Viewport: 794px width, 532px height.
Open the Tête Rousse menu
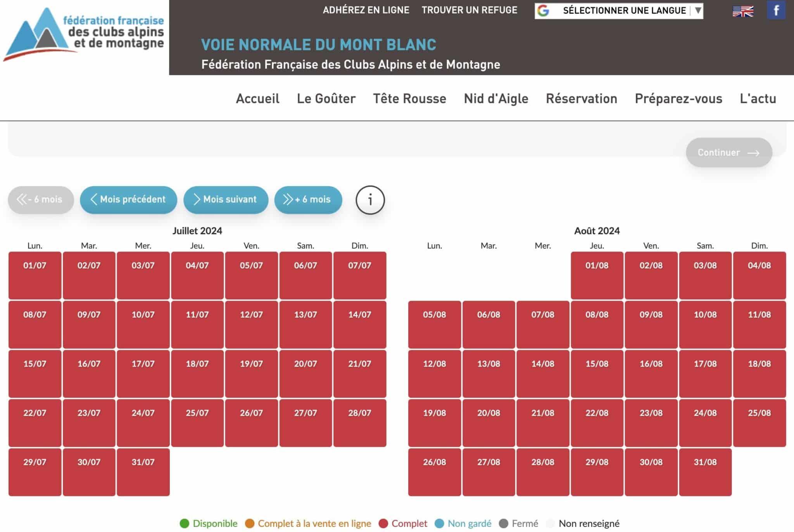409,98
